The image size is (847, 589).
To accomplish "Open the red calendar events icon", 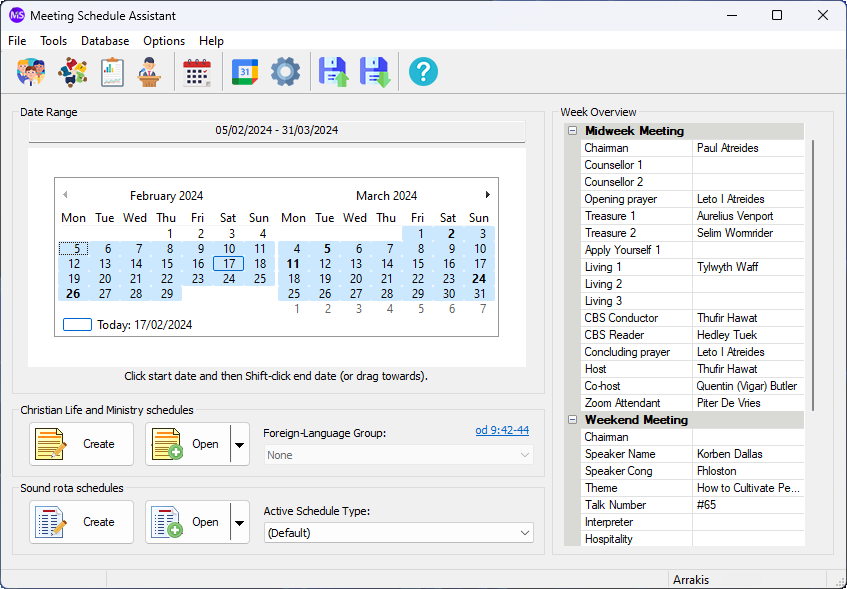I will [197, 72].
